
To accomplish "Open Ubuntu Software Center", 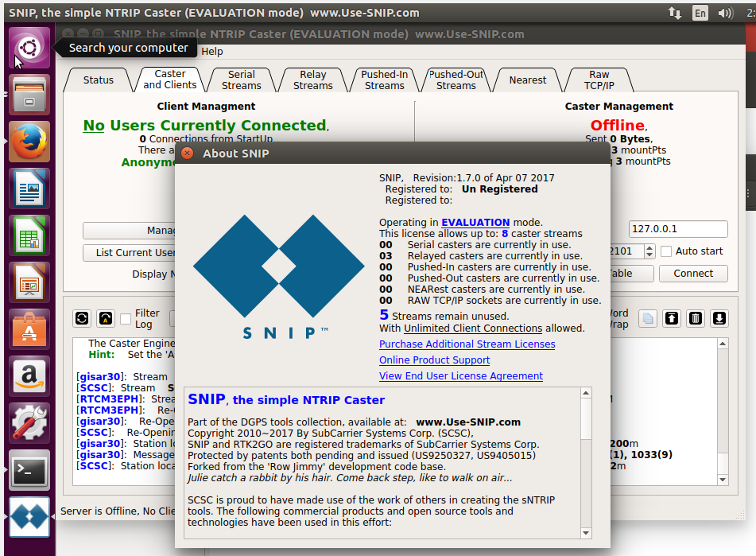I will click(29, 330).
